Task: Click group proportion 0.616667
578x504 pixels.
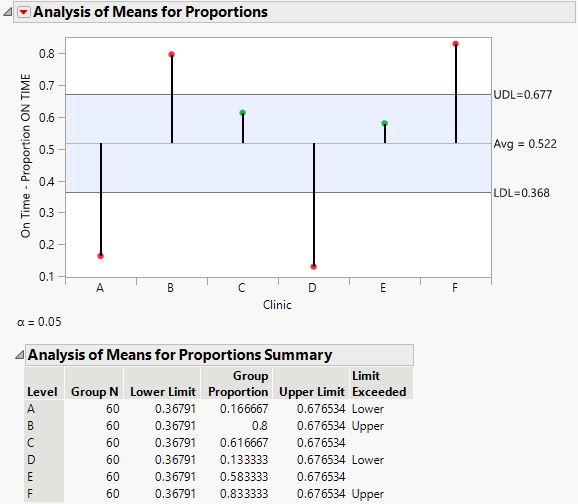Action: [x=244, y=443]
